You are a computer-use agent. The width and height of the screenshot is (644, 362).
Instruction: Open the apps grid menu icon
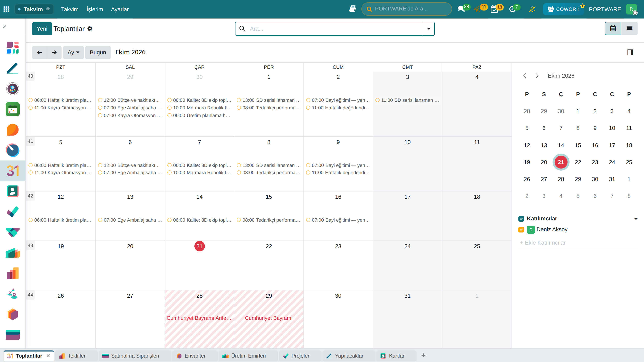[x=6, y=9]
